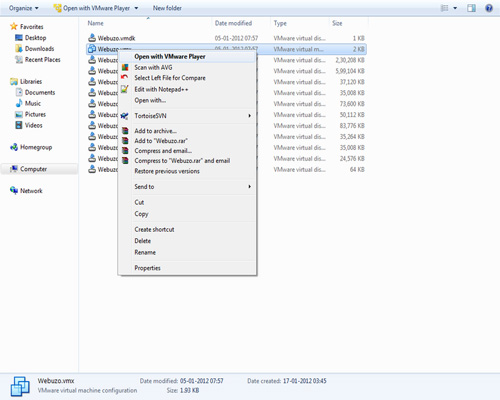Click the TortoiseSVN icon

coord(125,116)
